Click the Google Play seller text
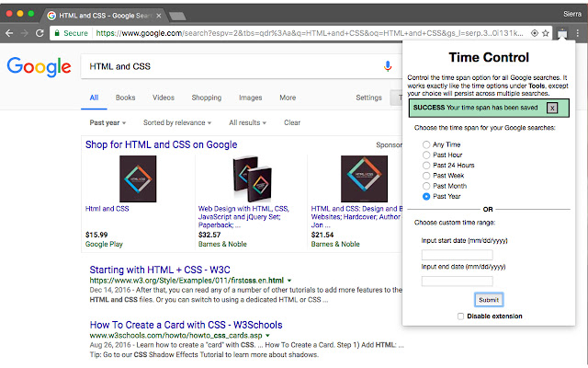Image resolution: width=588 pixels, height=368 pixels. (104, 244)
